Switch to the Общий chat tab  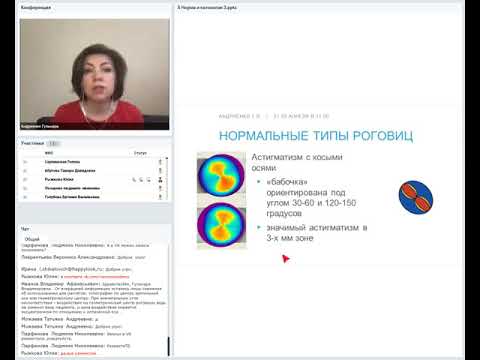tap(32, 239)
